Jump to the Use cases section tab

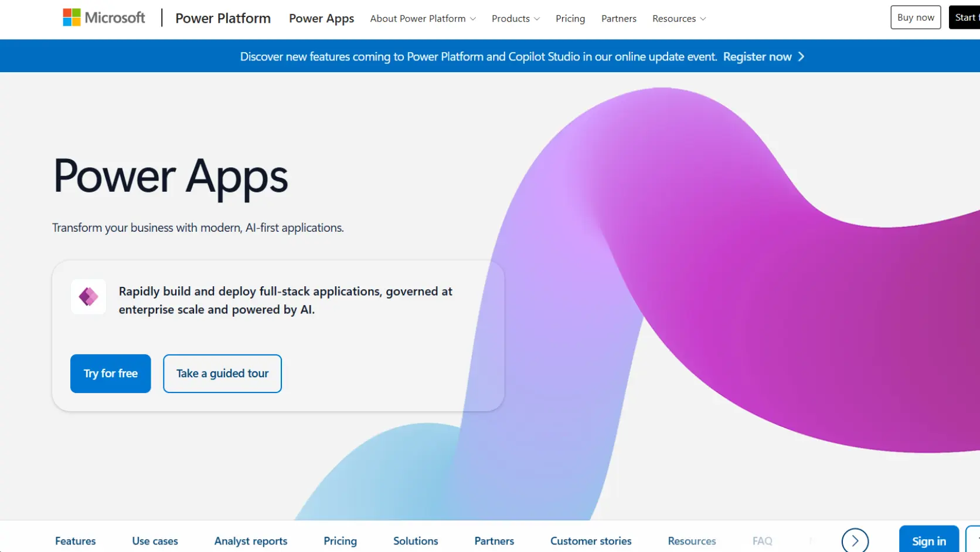coord(155,541)
